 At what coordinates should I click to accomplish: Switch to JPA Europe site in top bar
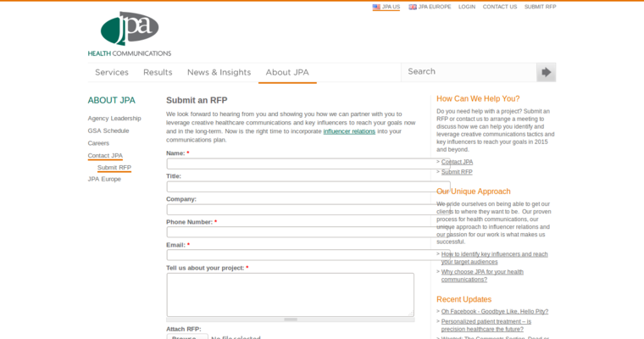[430, 7]
